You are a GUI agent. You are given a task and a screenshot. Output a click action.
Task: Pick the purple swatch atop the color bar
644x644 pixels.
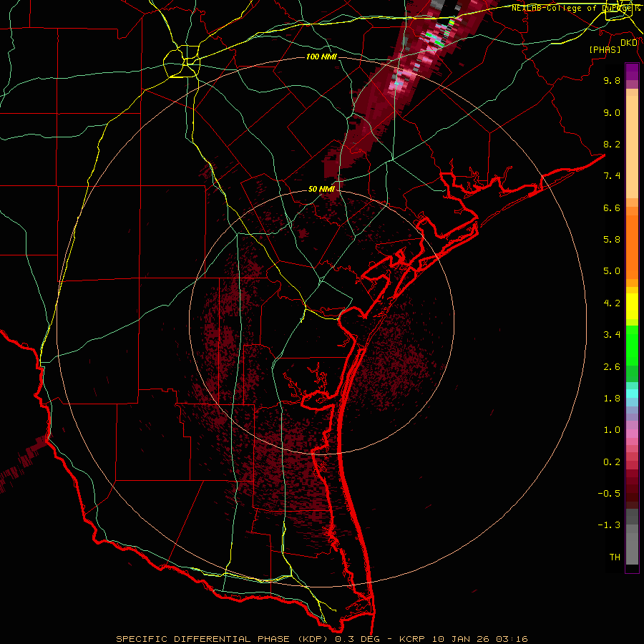pyautogui.click(x=632, y=72)
